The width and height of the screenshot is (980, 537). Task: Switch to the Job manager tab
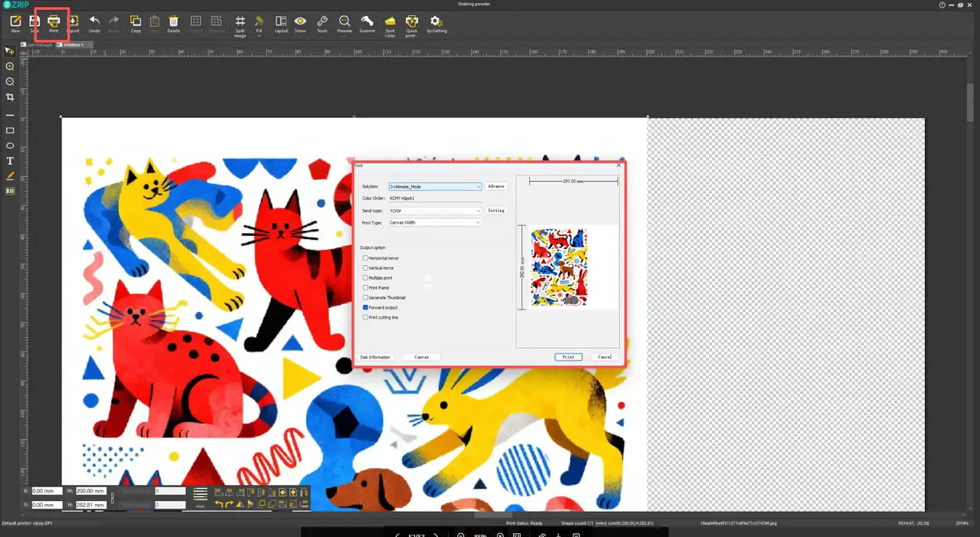coord(39,44)
